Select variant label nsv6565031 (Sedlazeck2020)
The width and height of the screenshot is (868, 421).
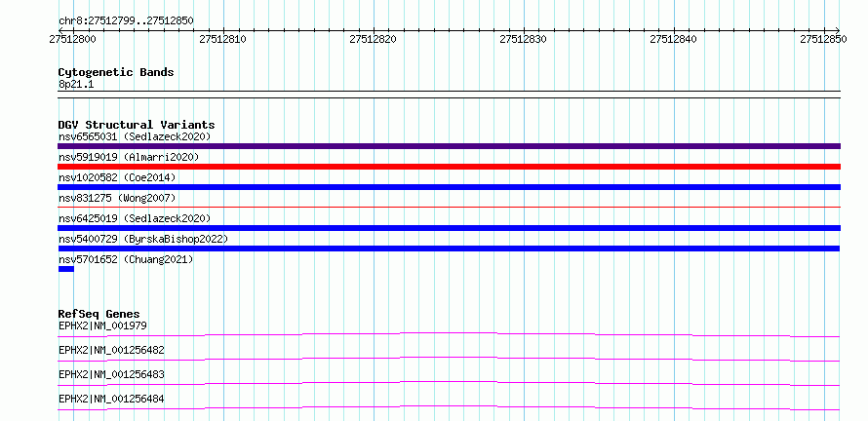[135, 136]
